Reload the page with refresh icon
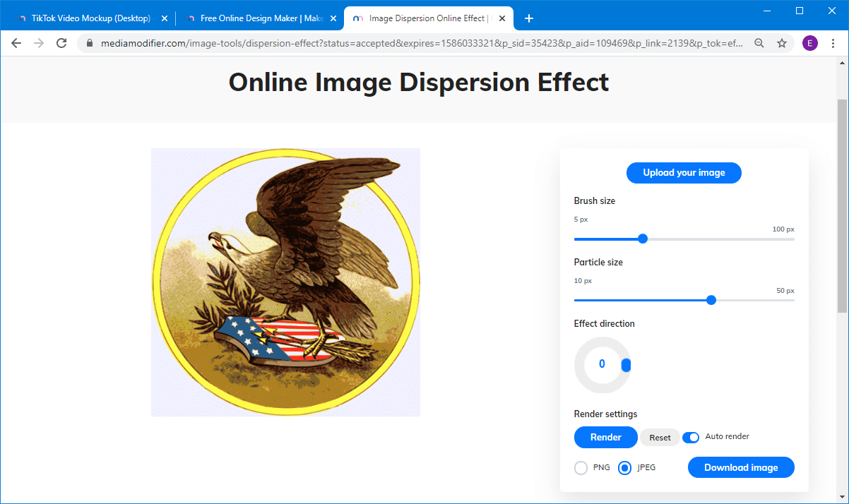The width and height of the screenshot is (849, 504). (61, 43)
